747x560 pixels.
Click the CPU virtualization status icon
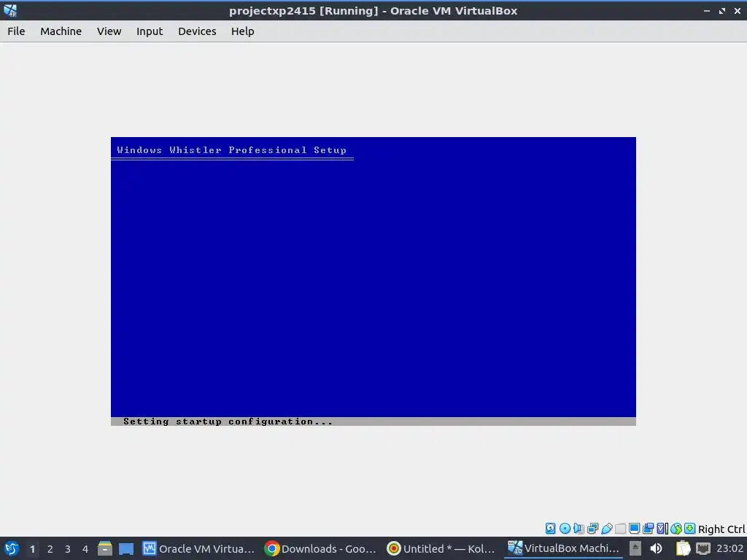662,528
